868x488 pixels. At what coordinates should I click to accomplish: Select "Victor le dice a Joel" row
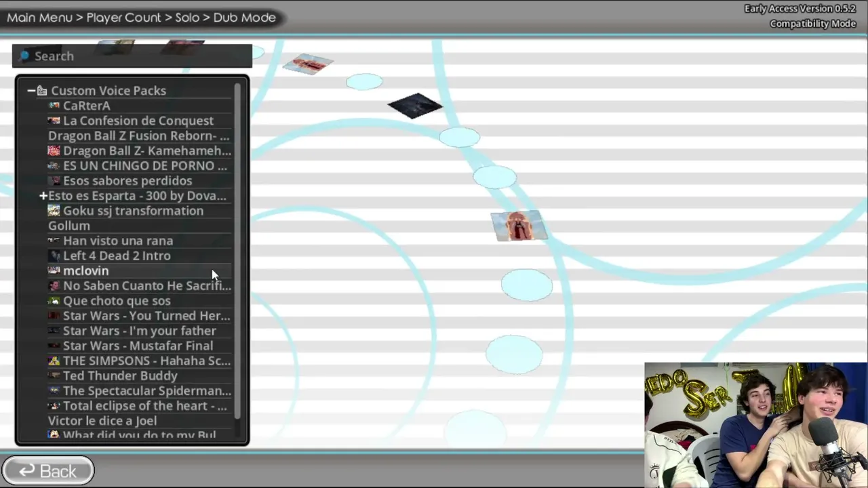(x=139, y=421)
